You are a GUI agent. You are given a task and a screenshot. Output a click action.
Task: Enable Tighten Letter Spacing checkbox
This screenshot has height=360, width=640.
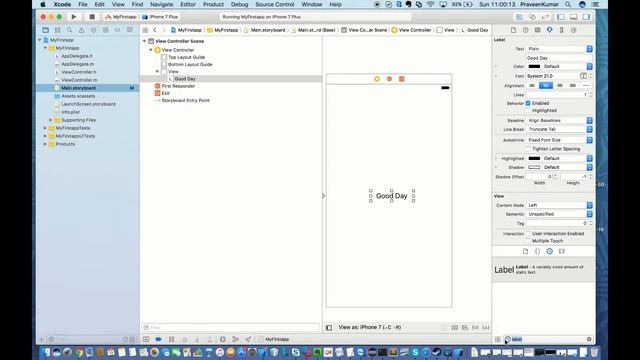[528, 149]
